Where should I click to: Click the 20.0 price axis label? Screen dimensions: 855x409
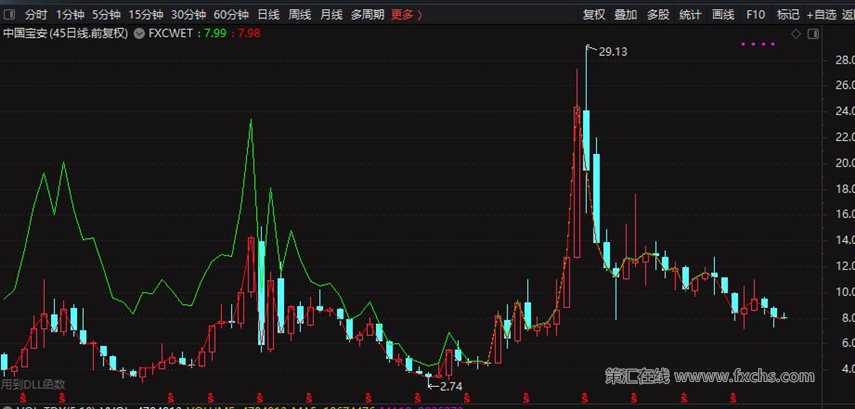[844, 163]
